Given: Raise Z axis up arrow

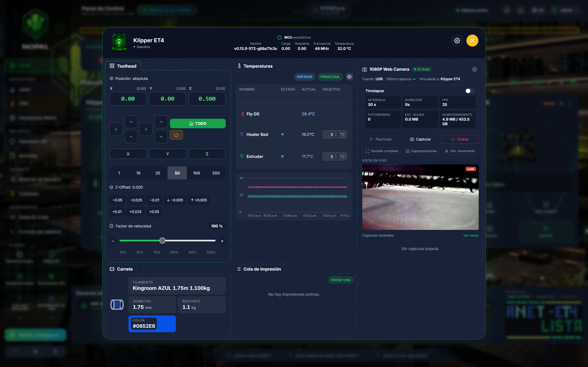Looking at the screenshot, I should [x=161, y=122].
